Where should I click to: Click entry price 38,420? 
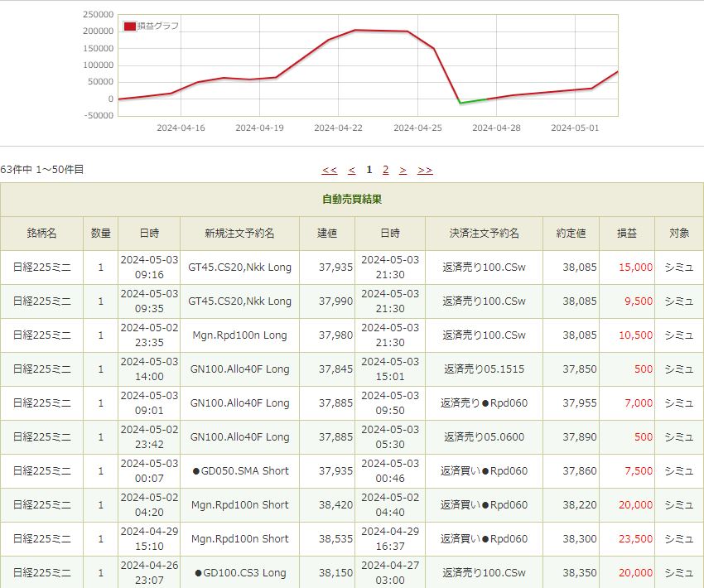335,505
